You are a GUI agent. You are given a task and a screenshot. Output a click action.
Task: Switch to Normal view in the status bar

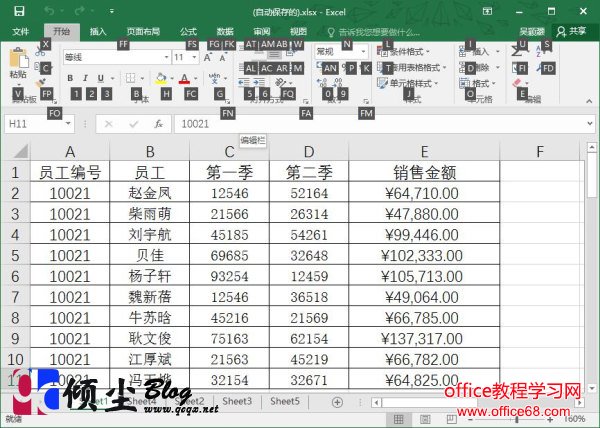point(398,419)
